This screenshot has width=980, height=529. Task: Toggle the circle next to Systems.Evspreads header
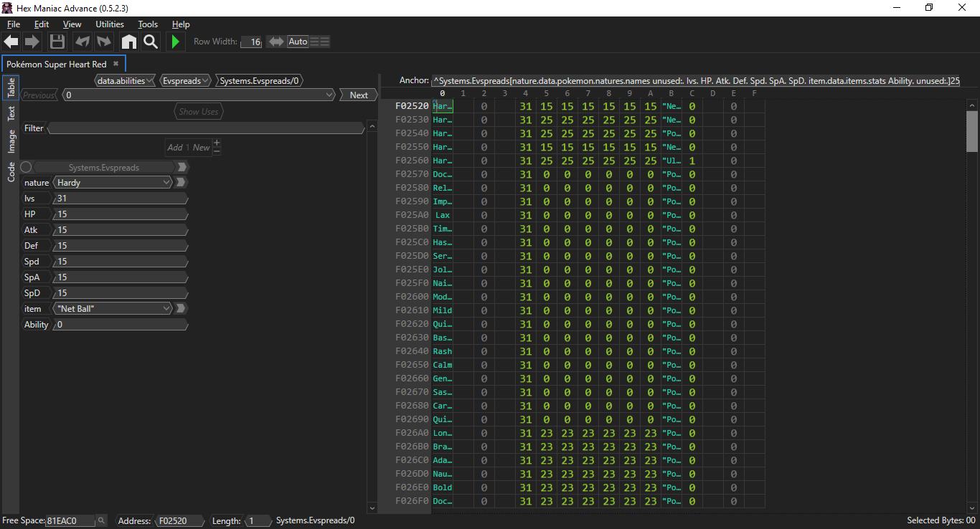pyautogui.click(x=27, y=167)
